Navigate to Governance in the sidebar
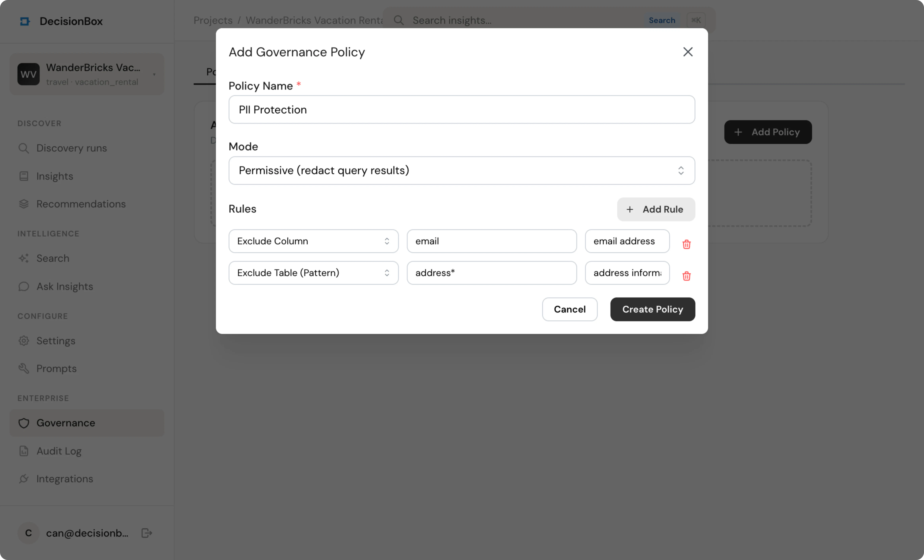This screenshot has width=924, height=560. 66,423
